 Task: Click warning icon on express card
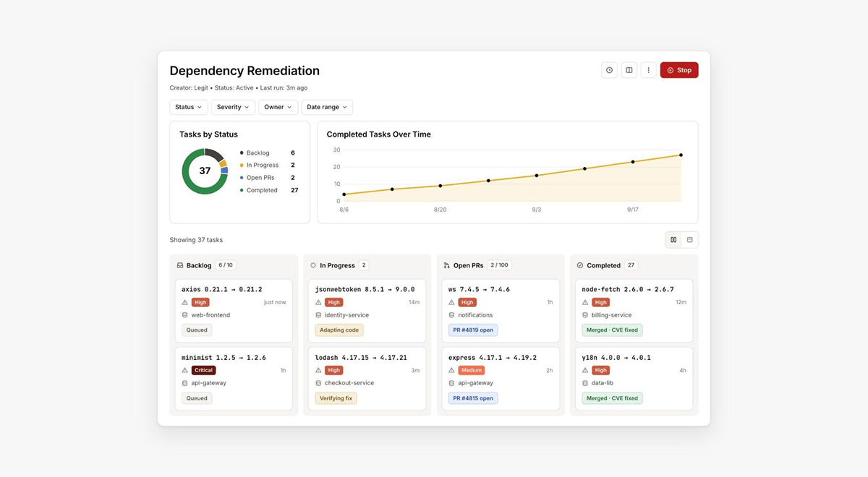pyautogui.click(x=452, y=370)
